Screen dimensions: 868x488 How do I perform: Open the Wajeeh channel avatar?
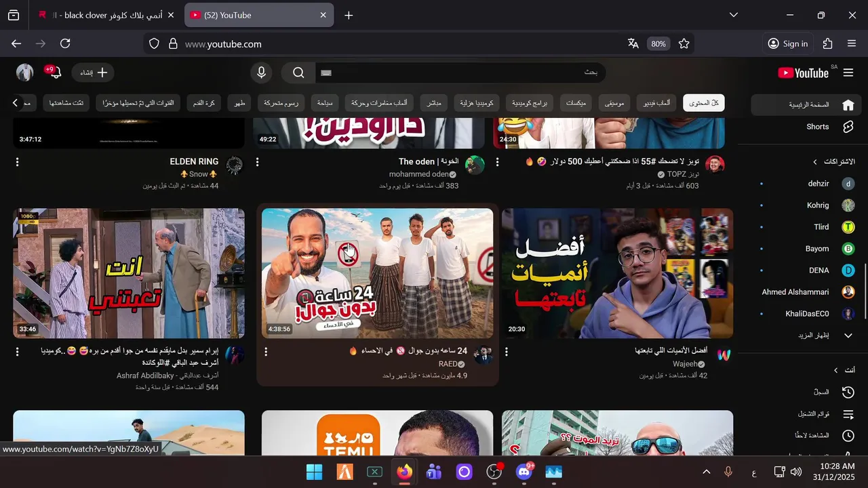pos(724,354)
